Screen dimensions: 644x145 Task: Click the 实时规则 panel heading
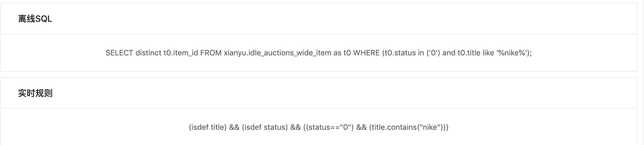35,93
